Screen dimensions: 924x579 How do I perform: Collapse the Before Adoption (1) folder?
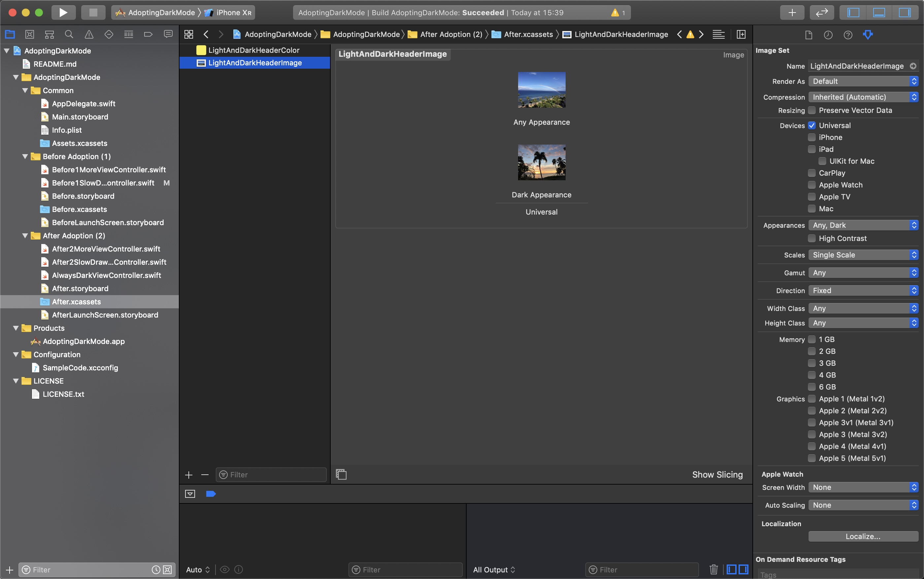tap(25, 156)
